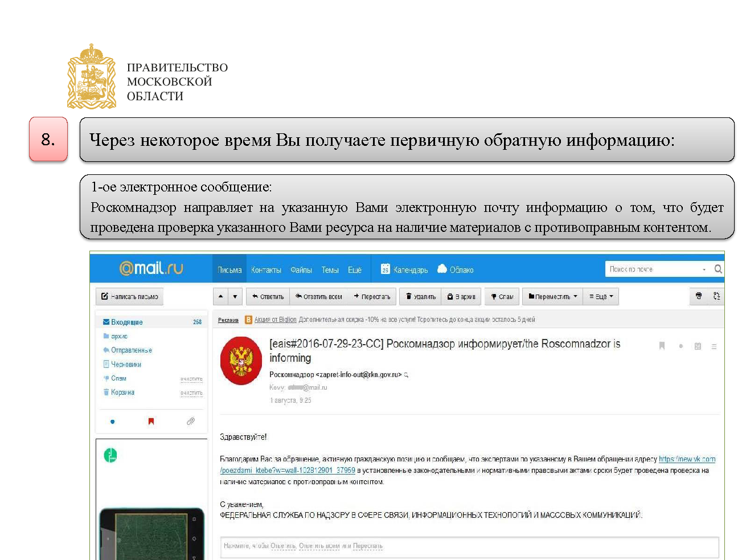Flag the message with bookmark icon
Image resolution: width=746 pixels, height=560 pixels.
pos(662,346)
